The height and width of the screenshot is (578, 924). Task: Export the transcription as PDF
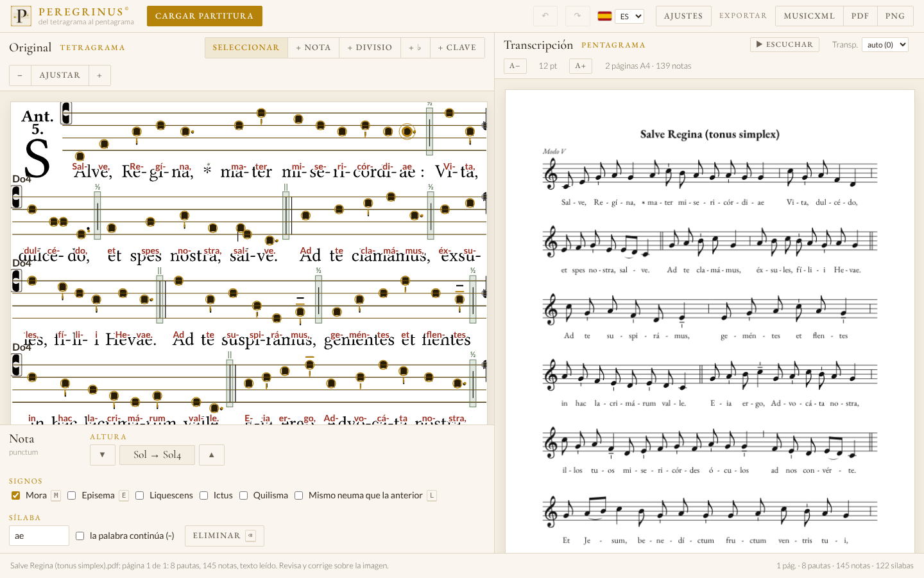click(x=860, y=16)
